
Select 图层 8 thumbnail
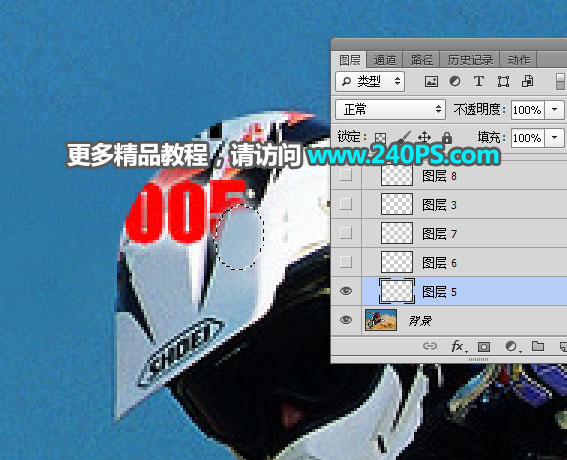397,175
